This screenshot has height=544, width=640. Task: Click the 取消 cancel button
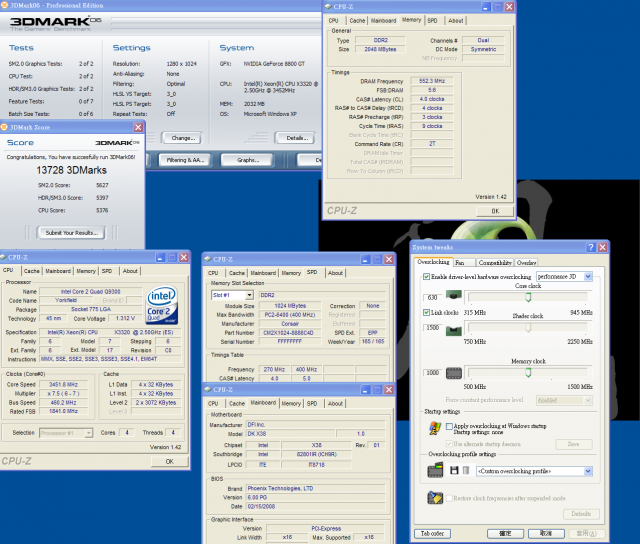pos(546,533)
